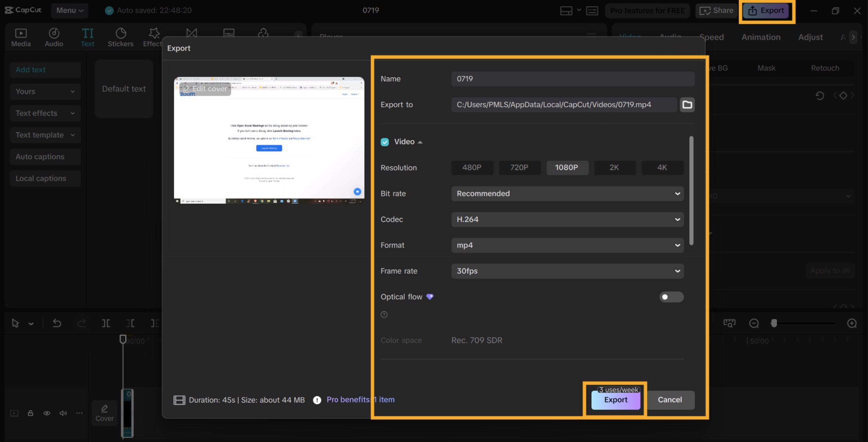Screen dimensions: 868x442
Task: Click the track lock icon
Action: tap(31, 413)
